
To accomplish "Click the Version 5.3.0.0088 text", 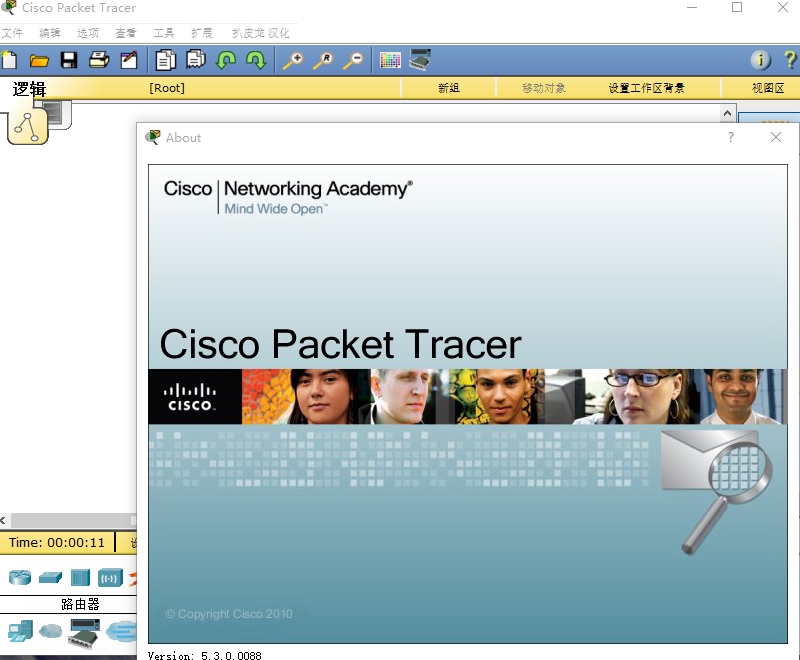I will pyautogui.click(x=204, y=655).
